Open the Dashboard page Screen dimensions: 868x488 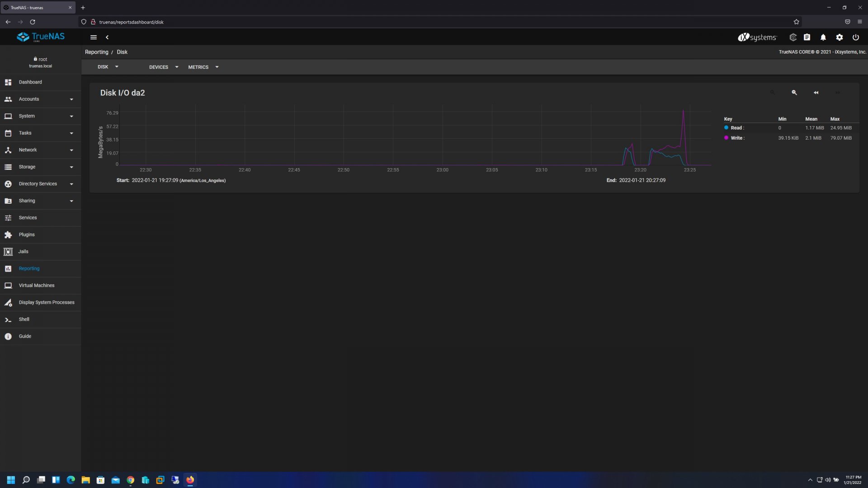[x=30, y=82]
